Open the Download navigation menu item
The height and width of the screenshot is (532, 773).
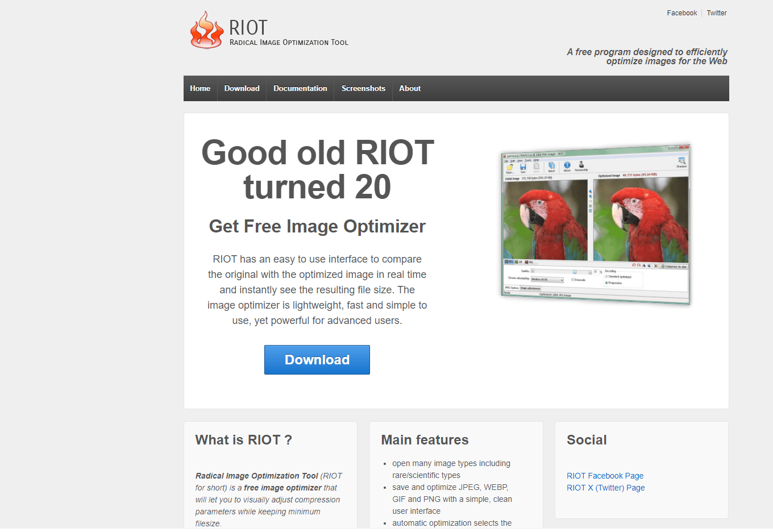click(x=242, y=89)
